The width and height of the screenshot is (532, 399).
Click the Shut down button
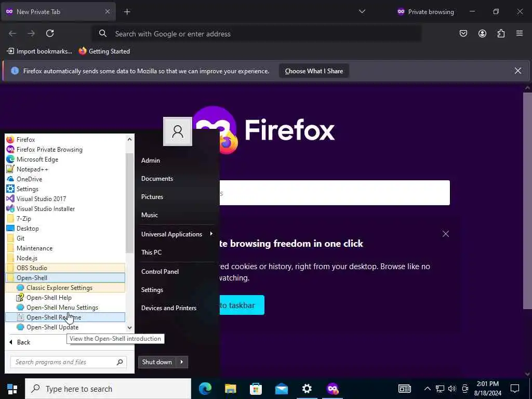pos(157,362)
